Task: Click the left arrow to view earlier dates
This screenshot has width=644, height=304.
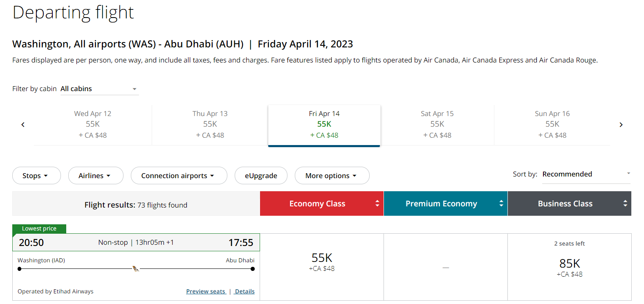Action: 22,125
